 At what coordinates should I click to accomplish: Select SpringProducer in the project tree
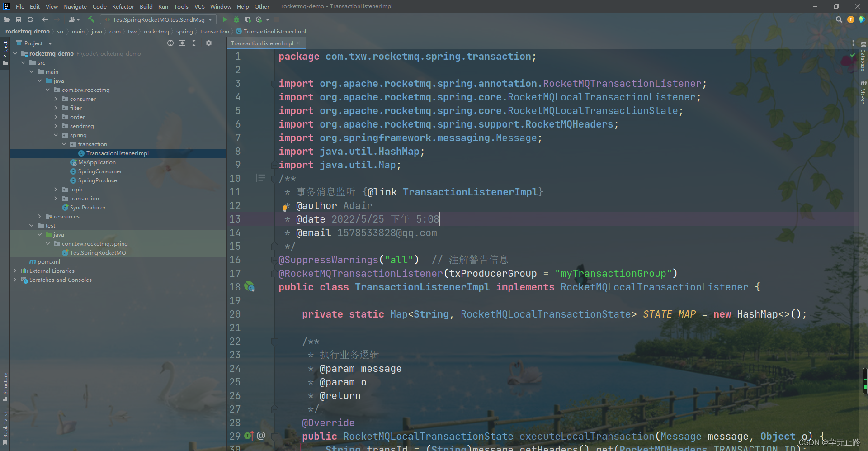(99, 180)
